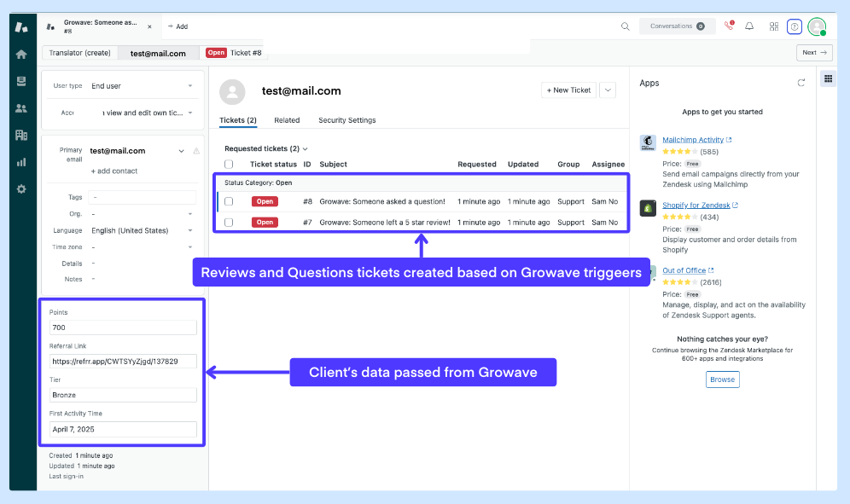Click the Notes field
Image resolution: width=850 pixels, height=504 pixels.
point(143,279)
